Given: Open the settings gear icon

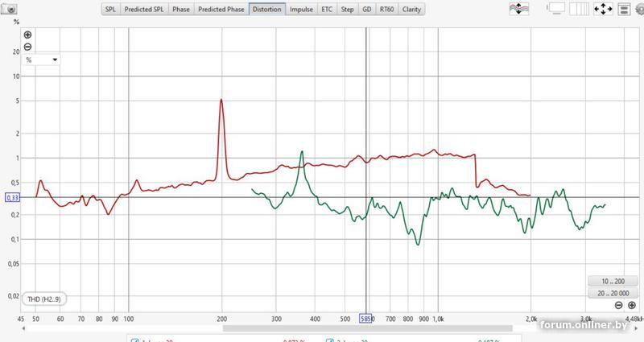Looking at the screenshot, I should click(x=639, y=9).
